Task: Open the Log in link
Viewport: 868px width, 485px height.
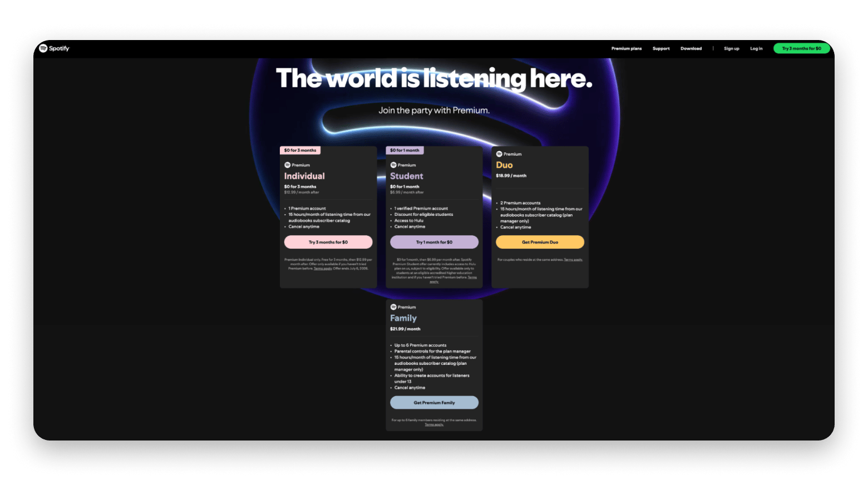Action: point(756,48)
